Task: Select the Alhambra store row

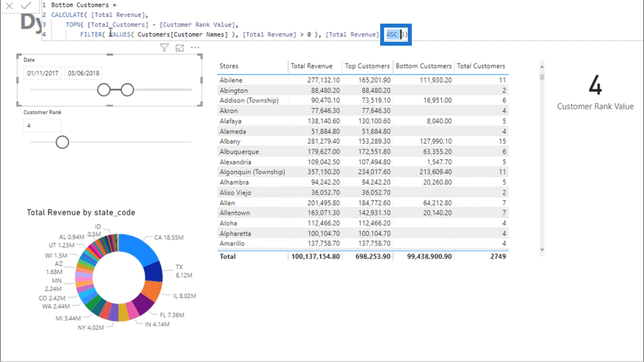Action: coord(363,182)
